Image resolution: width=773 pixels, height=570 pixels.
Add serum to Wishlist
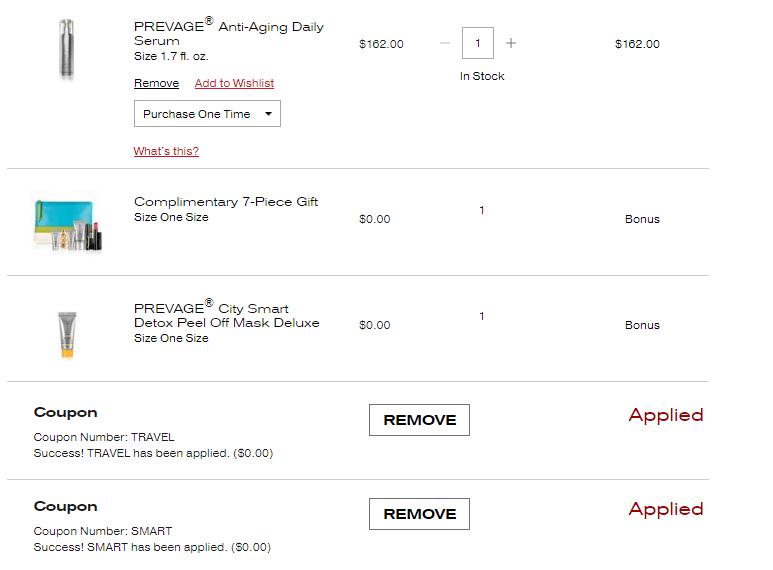[x=234, y=83]
